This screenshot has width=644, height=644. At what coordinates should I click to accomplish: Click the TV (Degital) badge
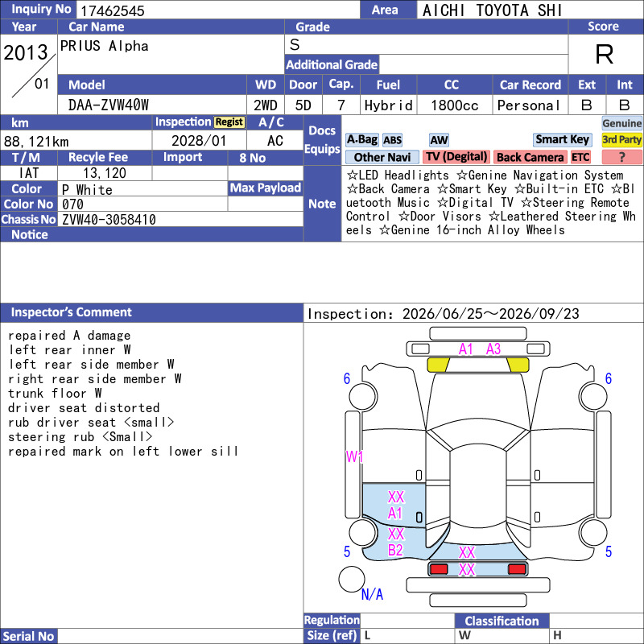(x=456, y=157)
